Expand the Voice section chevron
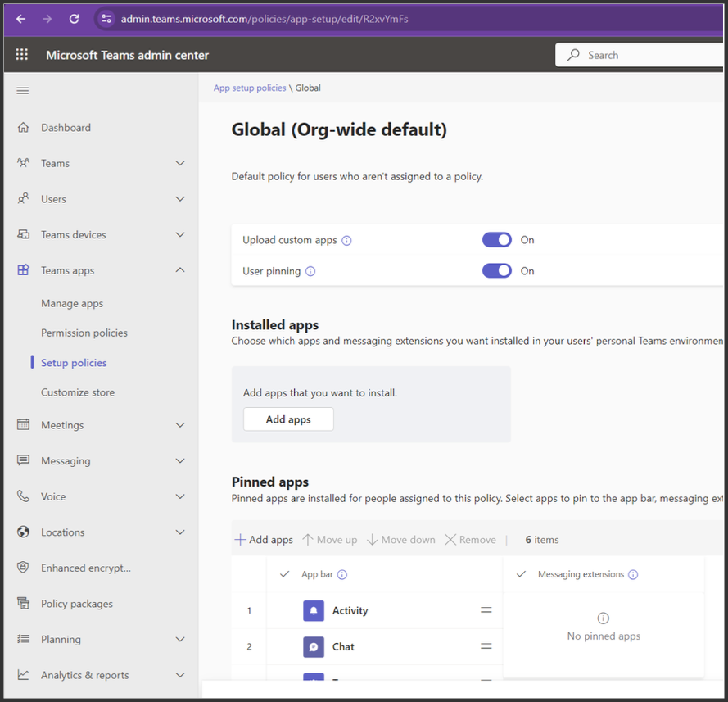 point(180,496)
